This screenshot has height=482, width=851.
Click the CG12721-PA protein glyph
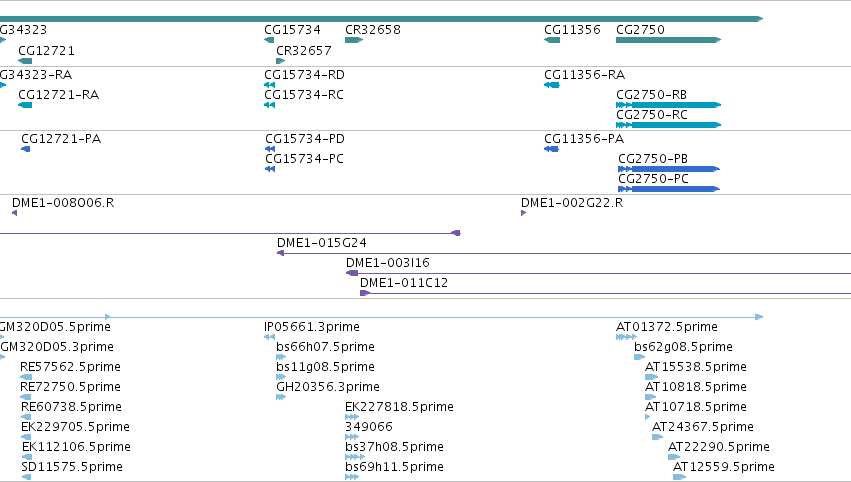pos(26,149)
